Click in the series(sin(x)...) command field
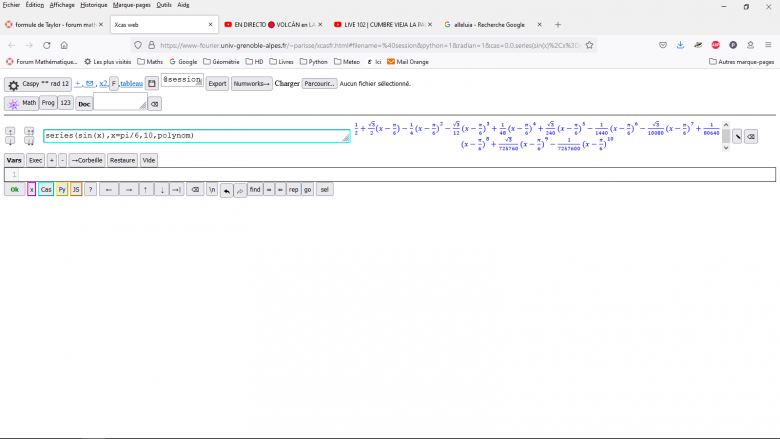The height and width of the screenshot is (439, 780). coord(196,136)
